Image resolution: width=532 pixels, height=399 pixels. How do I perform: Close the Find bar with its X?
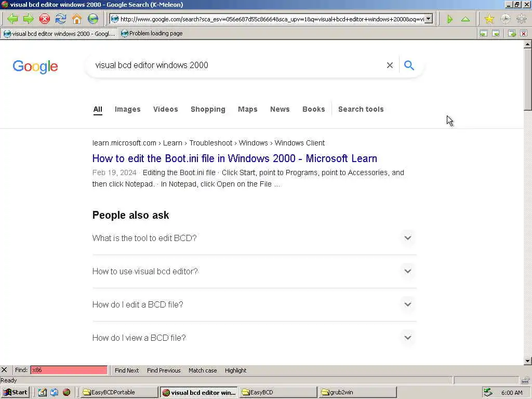pos(4,370)
